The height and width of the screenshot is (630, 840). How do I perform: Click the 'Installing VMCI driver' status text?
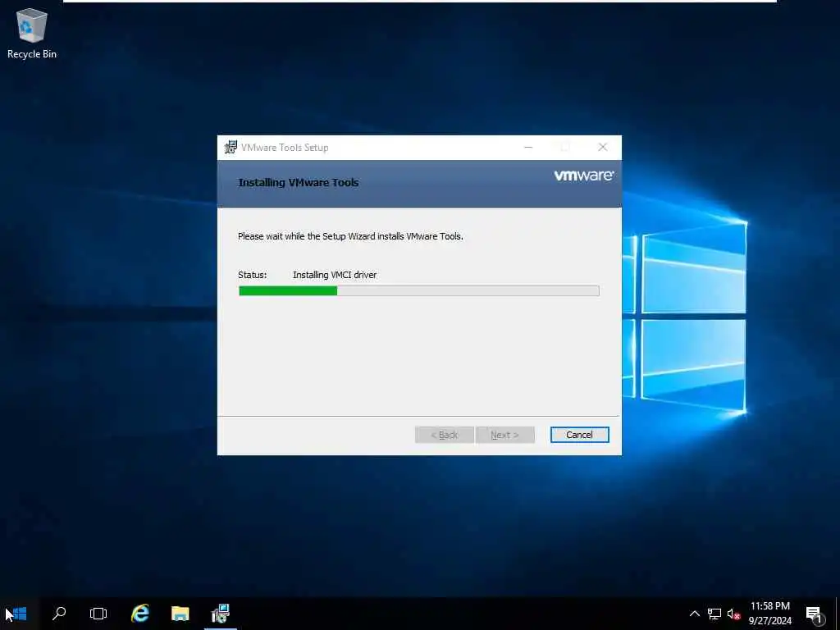[335, 275]
